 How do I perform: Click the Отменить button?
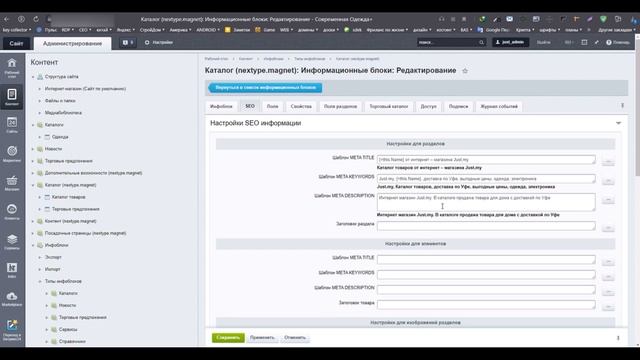295,338
